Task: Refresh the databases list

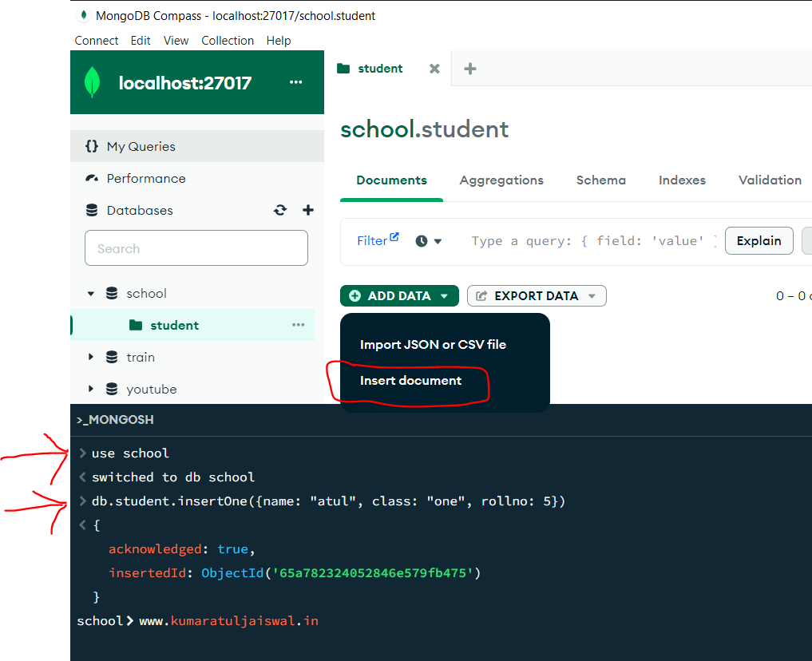Action: 280,210
